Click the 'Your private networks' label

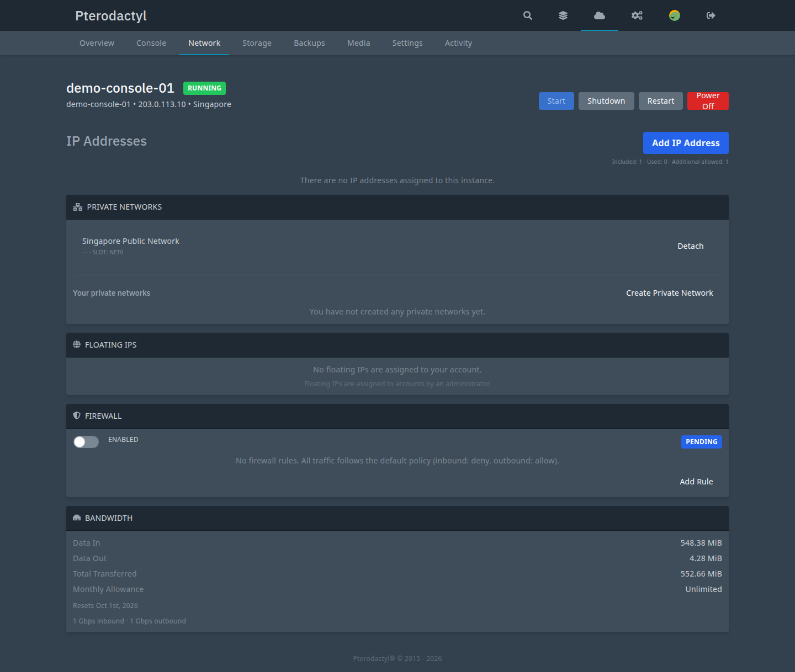[x=112, y=293]
